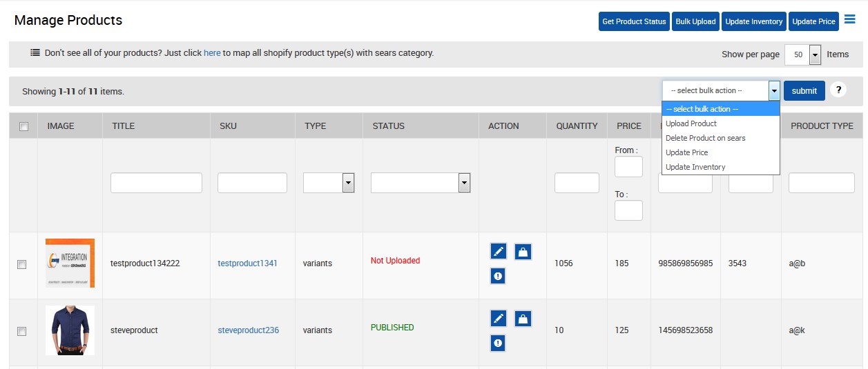The width and height of the screenshot is (868, 369).
Task: Click the quantity value 1056
Action: coord(563,263)
